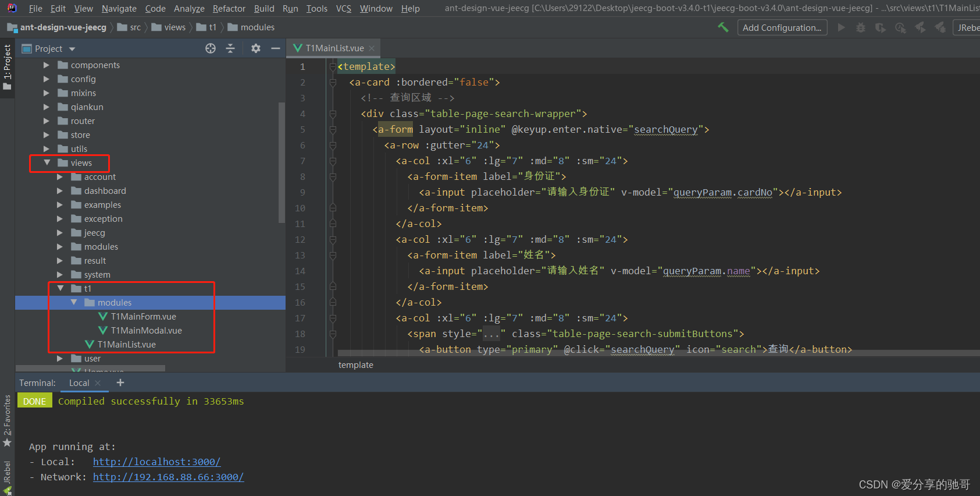Select the user folder in tree
Viewport: 980px width, 496px height.
[92, 359]
